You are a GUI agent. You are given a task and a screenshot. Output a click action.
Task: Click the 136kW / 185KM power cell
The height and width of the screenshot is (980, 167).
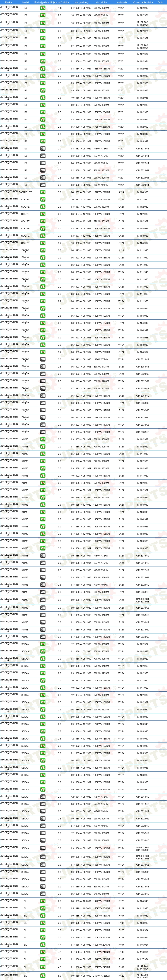(101, 69)
